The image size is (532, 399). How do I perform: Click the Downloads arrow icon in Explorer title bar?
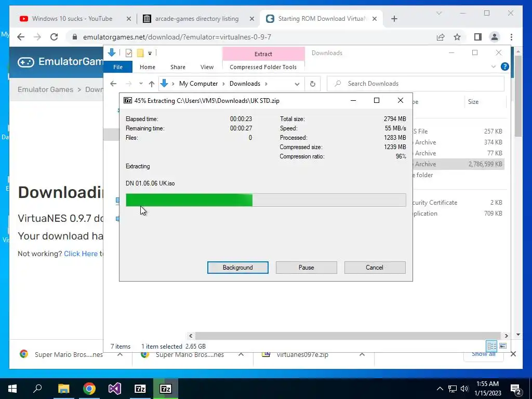pyautogui.click(x=112, y=52)
